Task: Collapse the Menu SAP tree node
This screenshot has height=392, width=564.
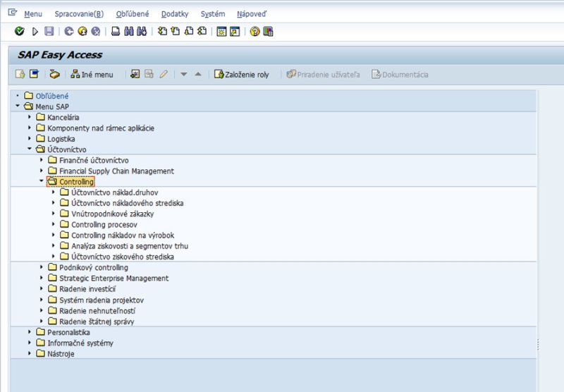Action: pyautogui.click(x=17, y=106)
